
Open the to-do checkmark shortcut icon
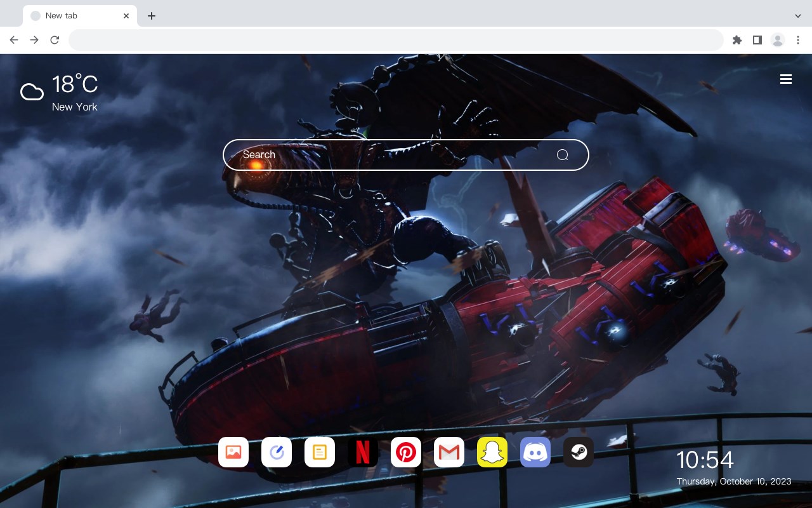tap(277, 452)
